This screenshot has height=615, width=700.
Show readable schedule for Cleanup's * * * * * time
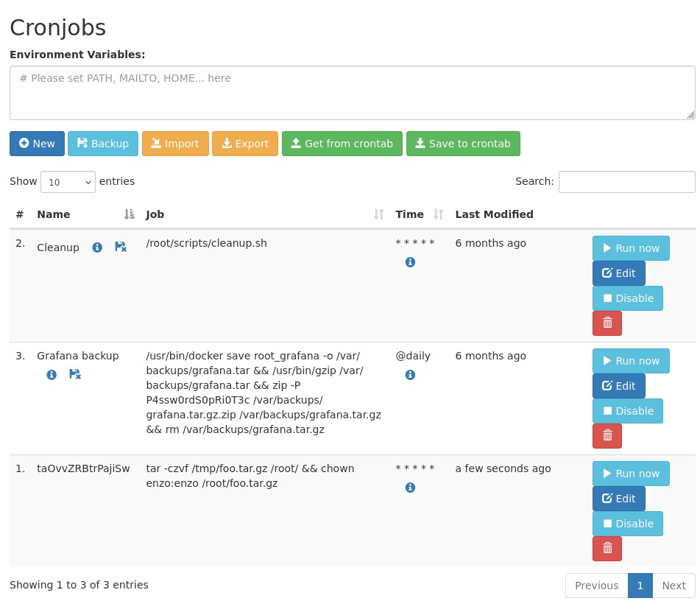[410, 261]
